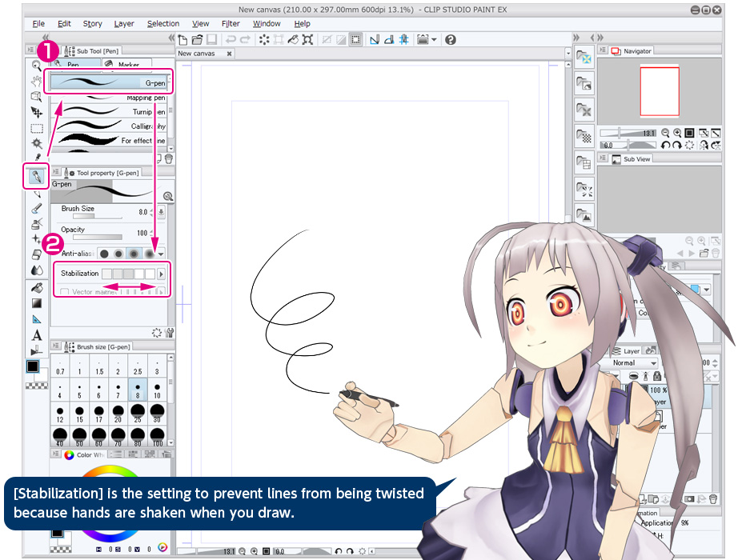Select the strongest Anti-aliasing option
Screen dimensions: 746x560
pyautogui.click(x=150, y=254)
